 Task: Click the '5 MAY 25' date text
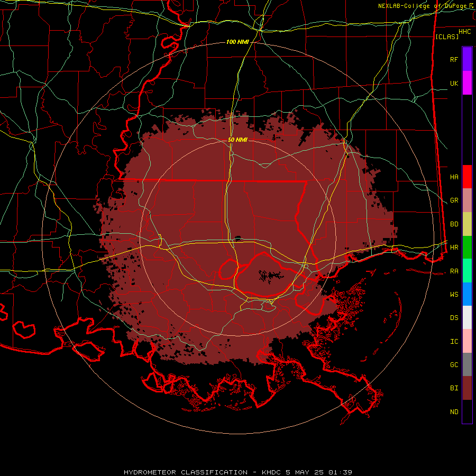(304, 472)
